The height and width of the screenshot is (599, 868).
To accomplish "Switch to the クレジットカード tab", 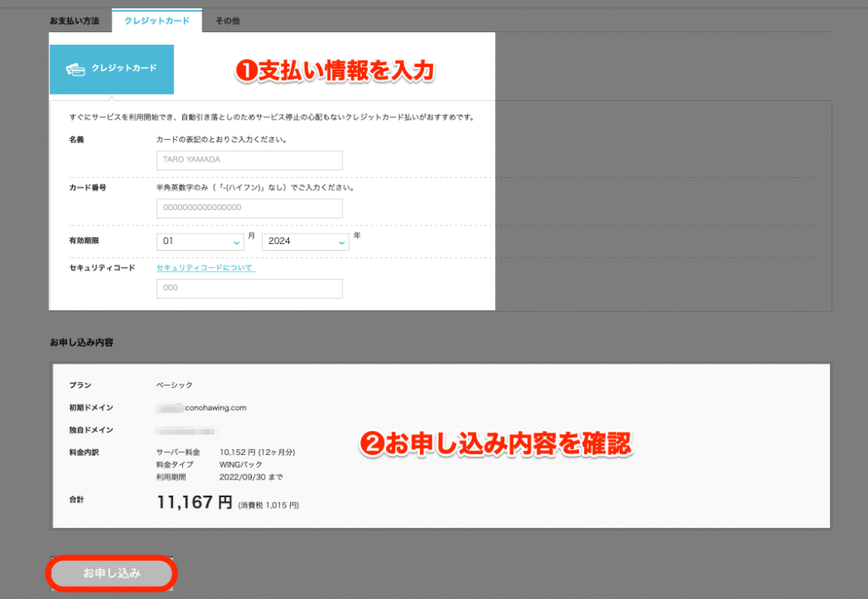I will 157,20.
